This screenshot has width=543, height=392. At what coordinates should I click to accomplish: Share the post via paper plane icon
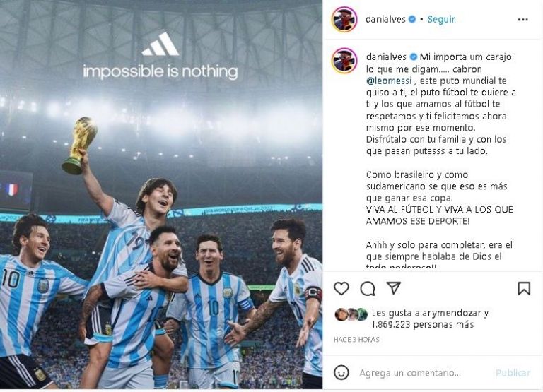click(393, 288)
